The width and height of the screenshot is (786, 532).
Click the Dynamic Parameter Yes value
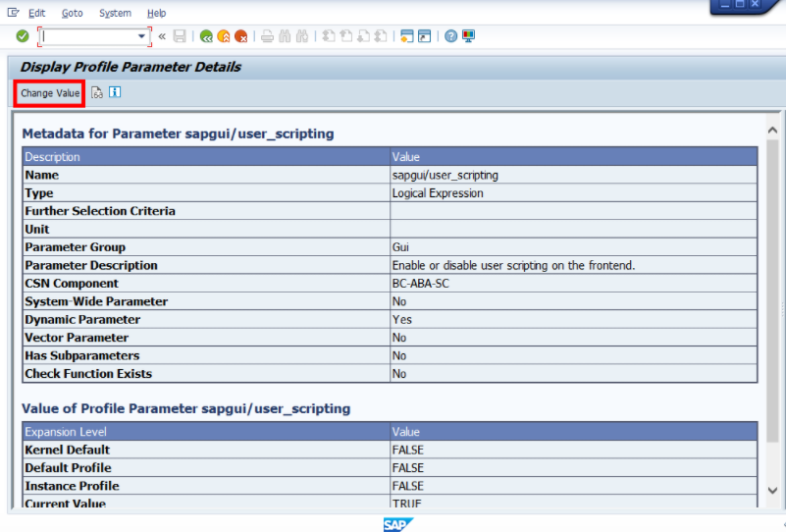tap(573, 319)
